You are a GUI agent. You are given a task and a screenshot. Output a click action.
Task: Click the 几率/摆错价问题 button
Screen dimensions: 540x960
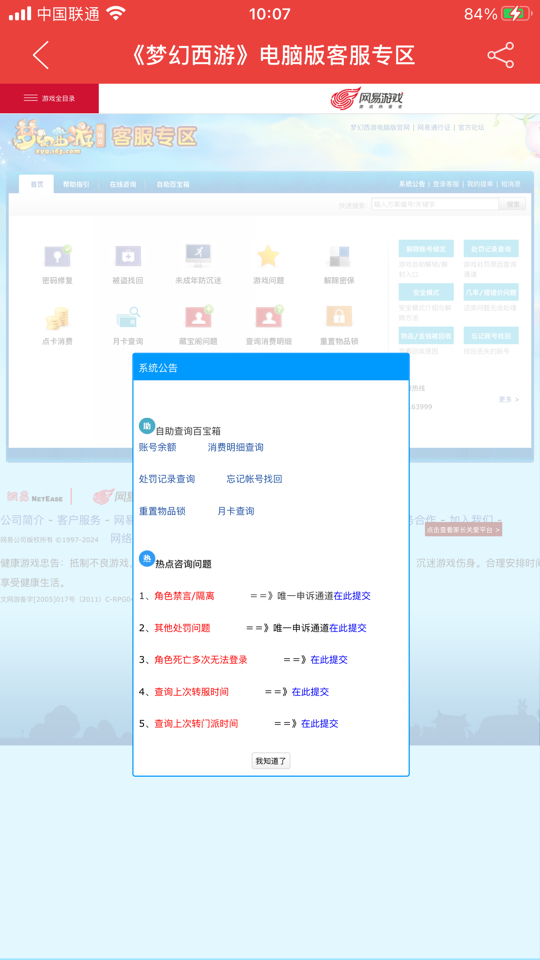491,292
